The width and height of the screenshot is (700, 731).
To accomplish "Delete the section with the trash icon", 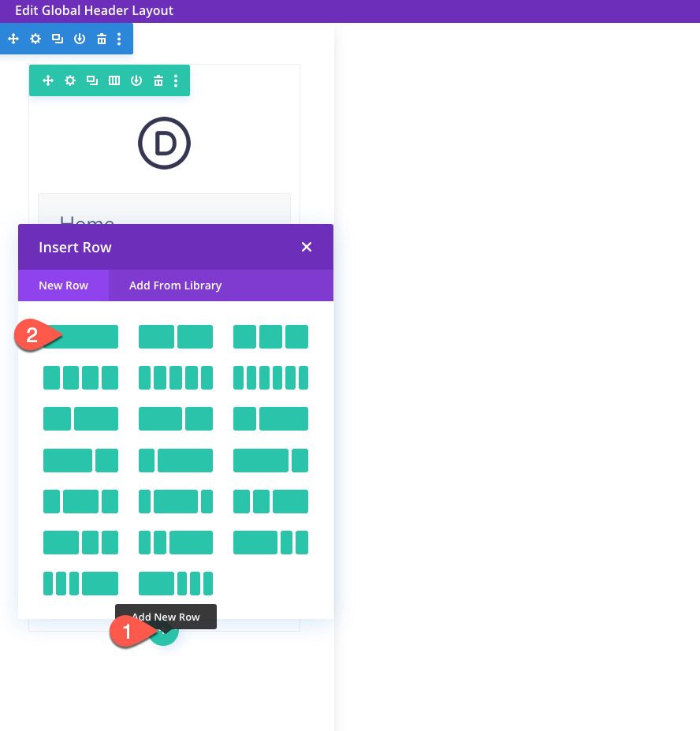I will [102, 39].
